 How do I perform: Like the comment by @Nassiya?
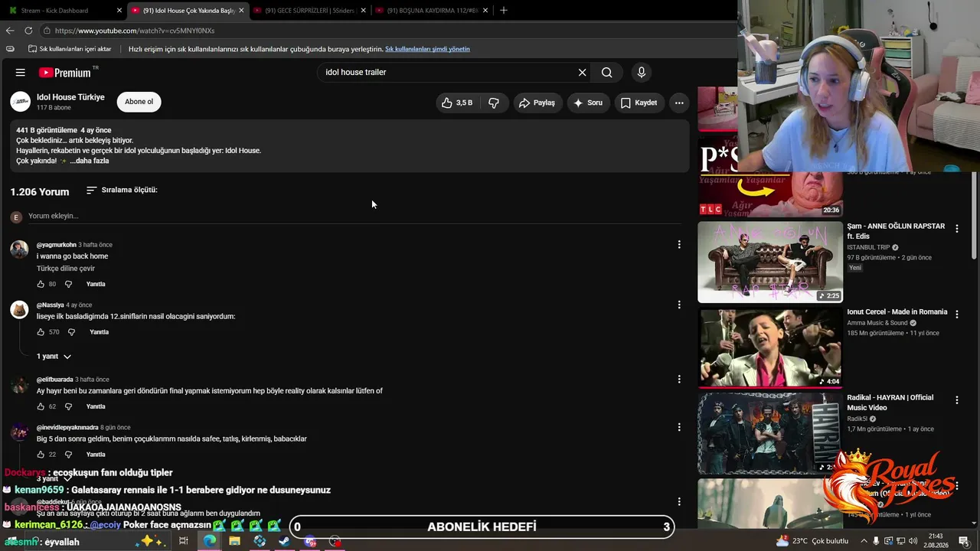(x=41, y=332)
